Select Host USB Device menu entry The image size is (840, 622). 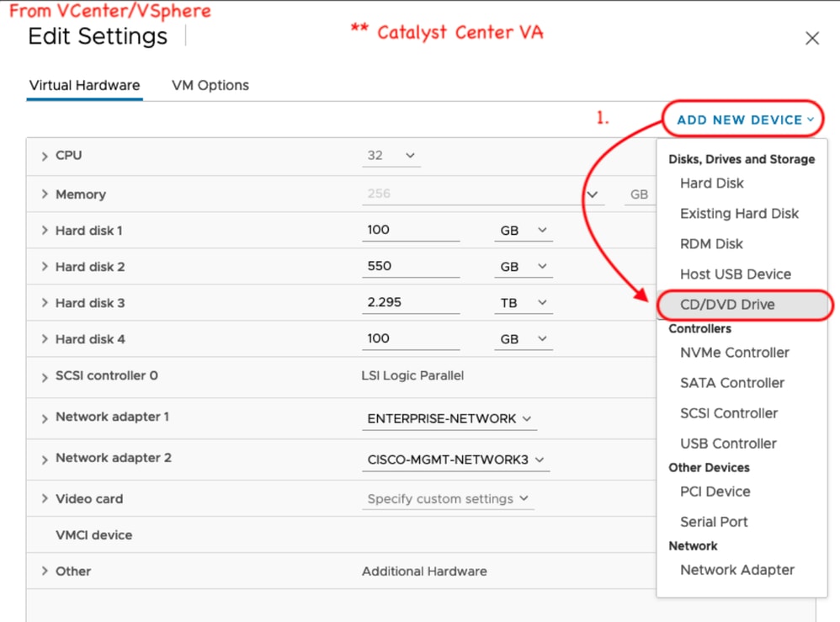735,274
